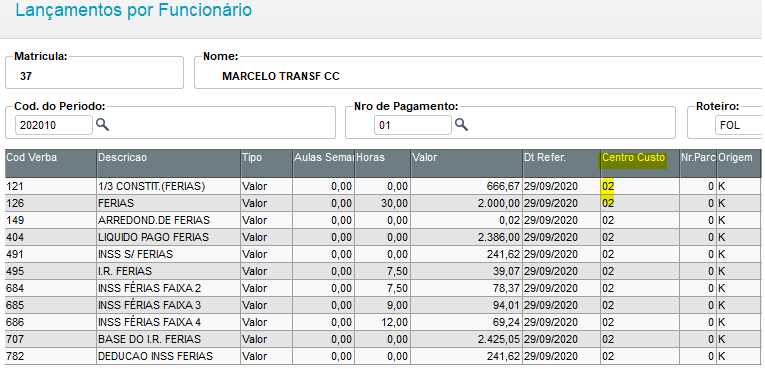Click the Horas cell 12,00
Image resolution: width=765 pixels, height=369 pixels.
point(382,322)
